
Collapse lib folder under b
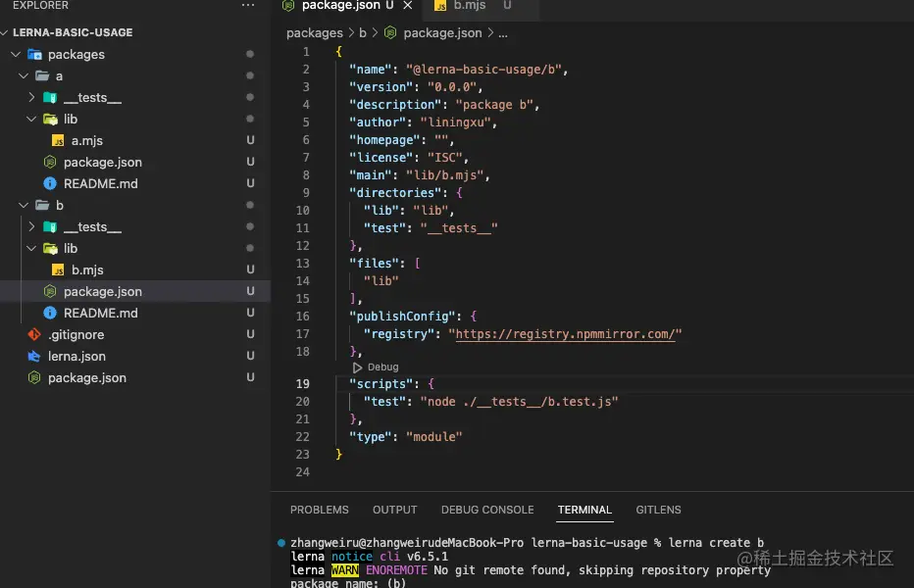pos(31,248)
